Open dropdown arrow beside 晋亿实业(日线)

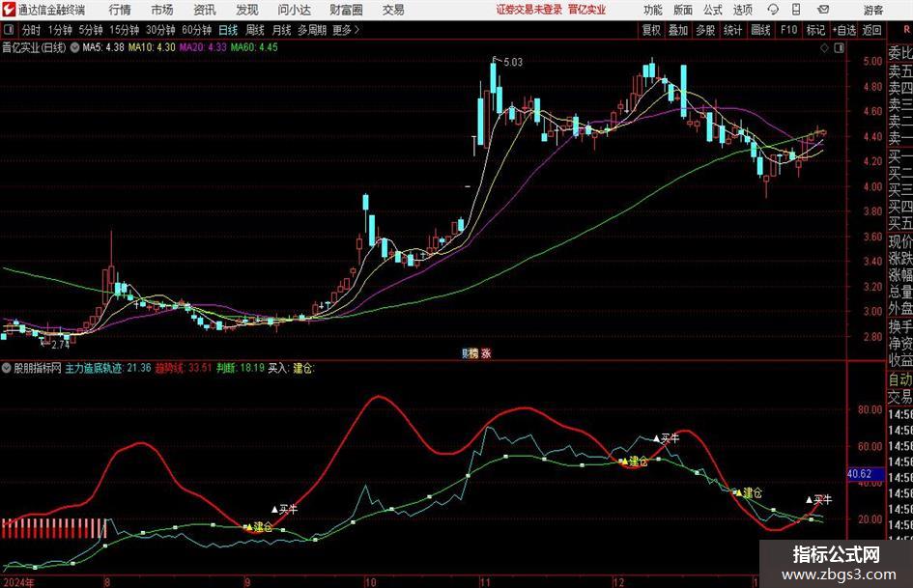74,47
